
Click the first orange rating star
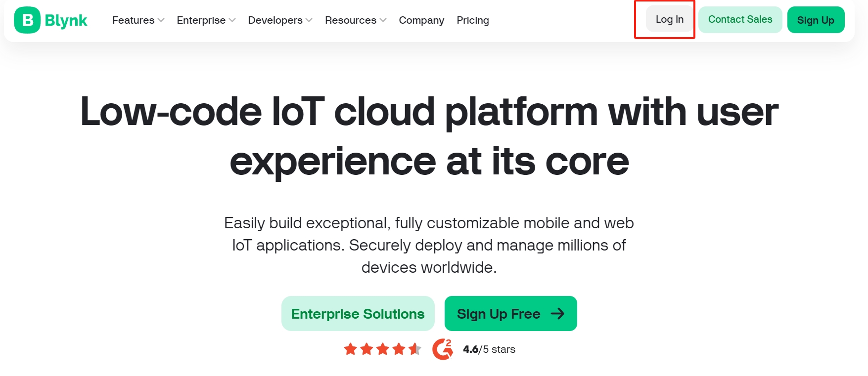351,349
